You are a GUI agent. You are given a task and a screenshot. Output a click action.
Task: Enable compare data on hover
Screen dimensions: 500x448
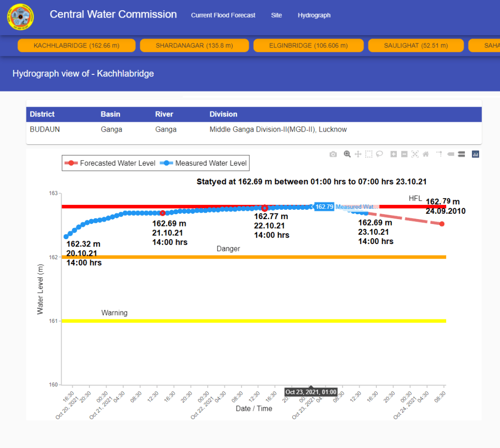pos(461,154)
